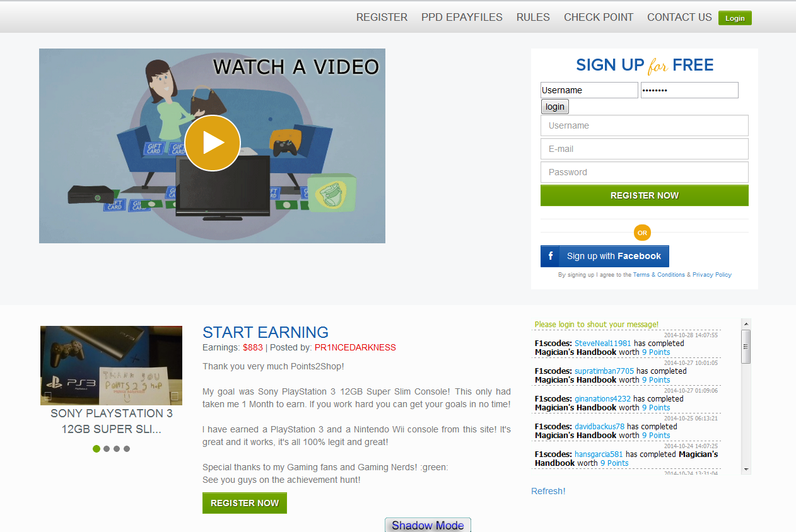Click 9 Points in davidbackus78 entry
The height and width of the screenshot is (532, 796).
pos(656,436)
